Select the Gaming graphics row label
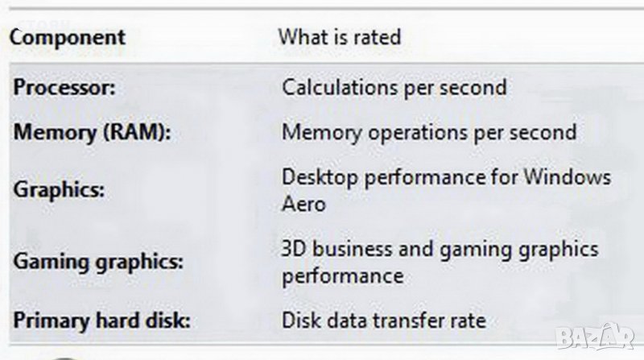Image resolution: width=644 pixels, height=360 pixels. (x=98, y=262)
